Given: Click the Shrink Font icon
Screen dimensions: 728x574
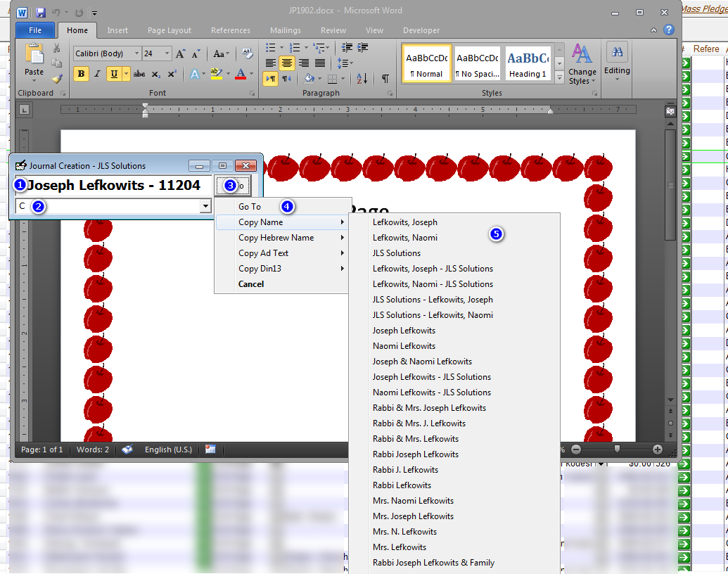Looking at the screenshot, I should [196, 53].
